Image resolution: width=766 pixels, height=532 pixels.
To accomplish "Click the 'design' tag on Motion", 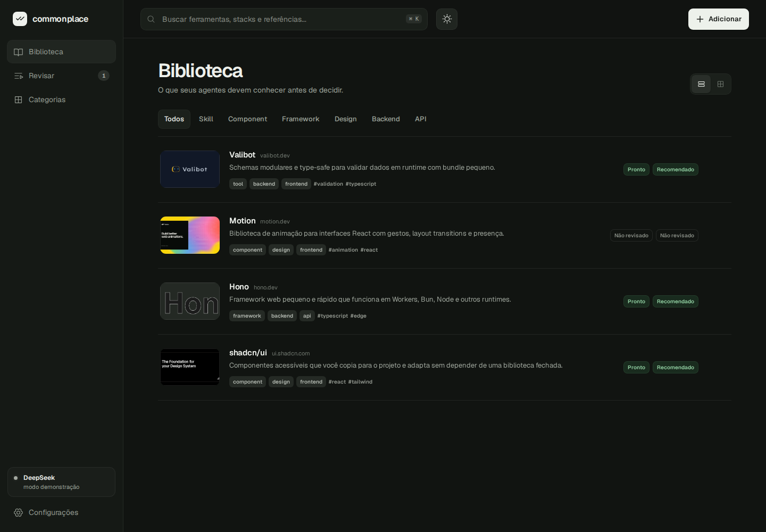I will 281,250.
